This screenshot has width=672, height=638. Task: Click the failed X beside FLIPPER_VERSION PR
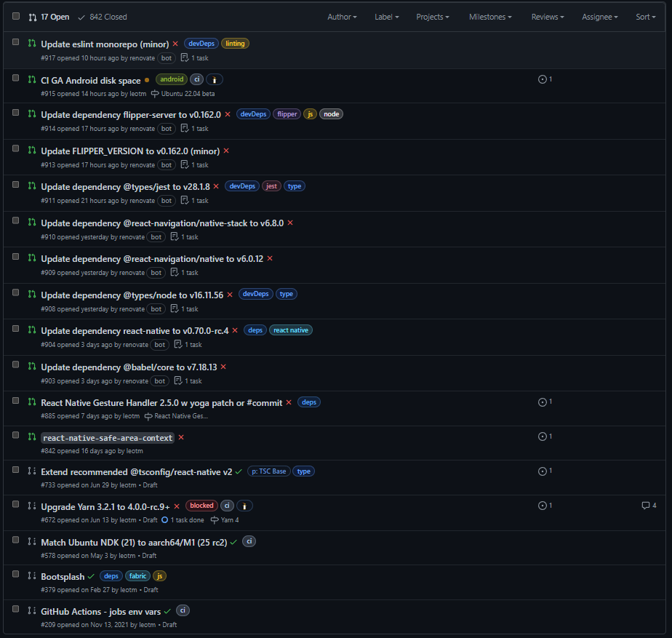(x=226, y=151)
